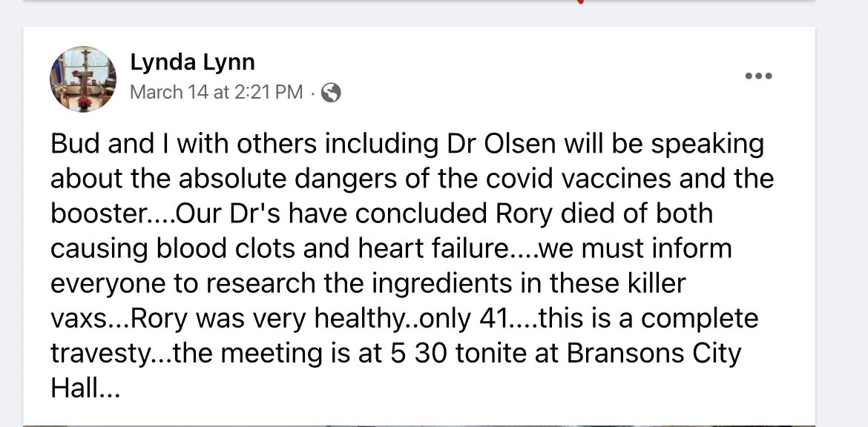
Task: Select the line mentioning Bransons City Hall
Action: [396, 353]
